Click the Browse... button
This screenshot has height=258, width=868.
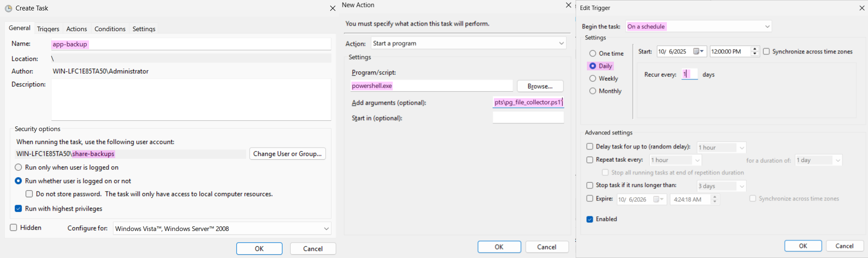[540, 86]
